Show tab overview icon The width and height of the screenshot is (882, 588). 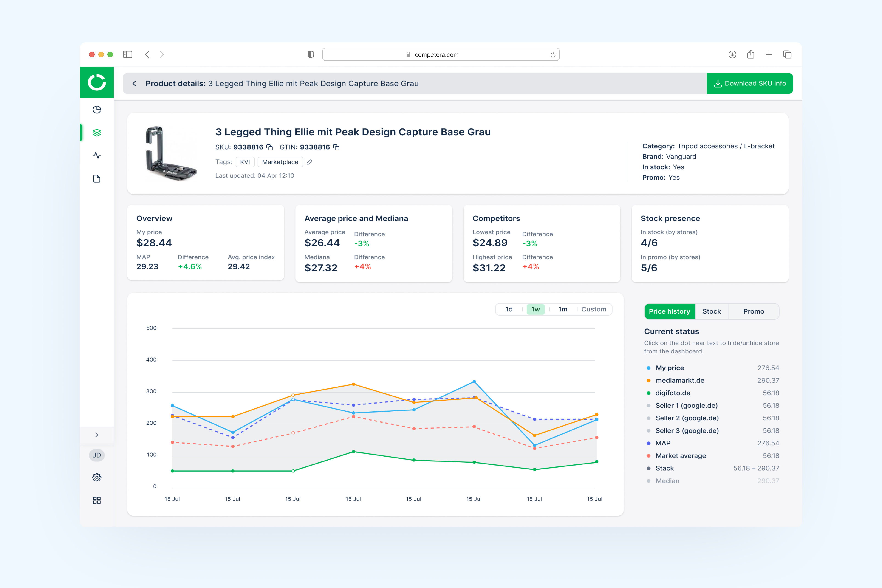point(787,54)
